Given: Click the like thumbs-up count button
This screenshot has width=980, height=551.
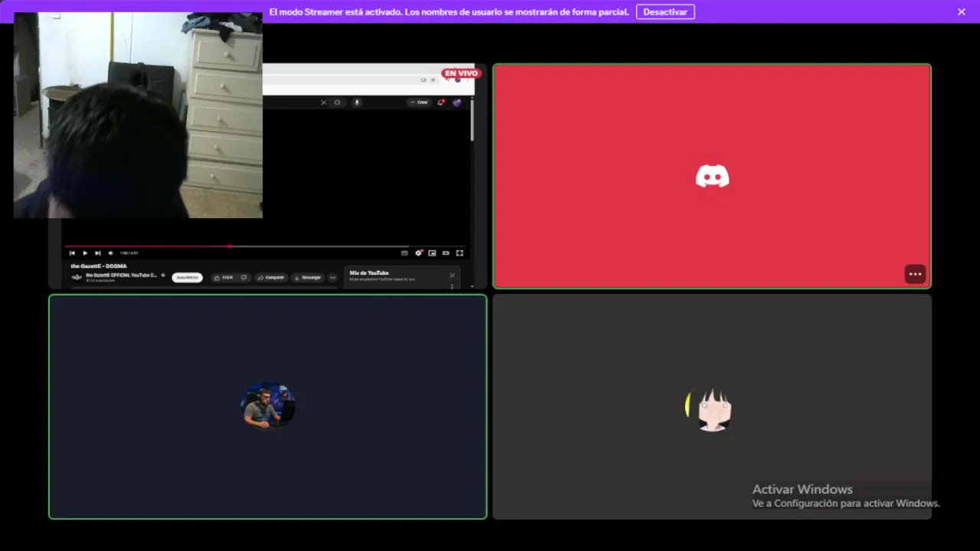Looking at the screenshot, I should (x=223, y=277).
